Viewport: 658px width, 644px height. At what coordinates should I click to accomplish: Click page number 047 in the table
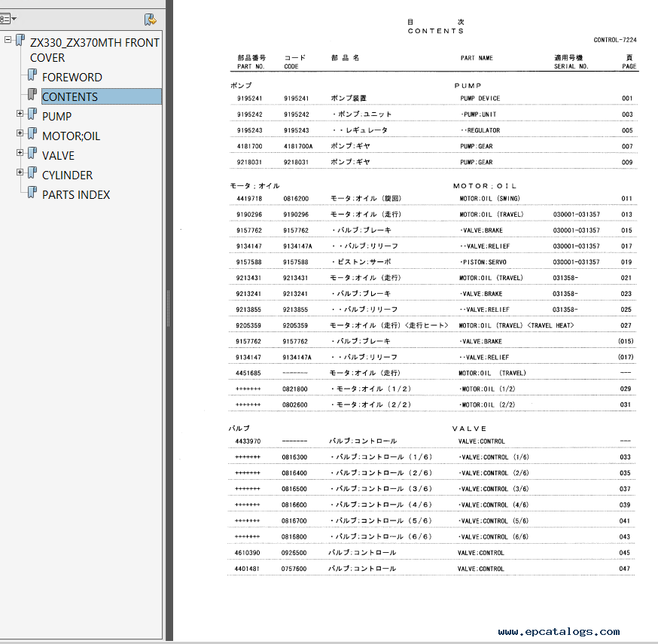[x=624, y=569]
